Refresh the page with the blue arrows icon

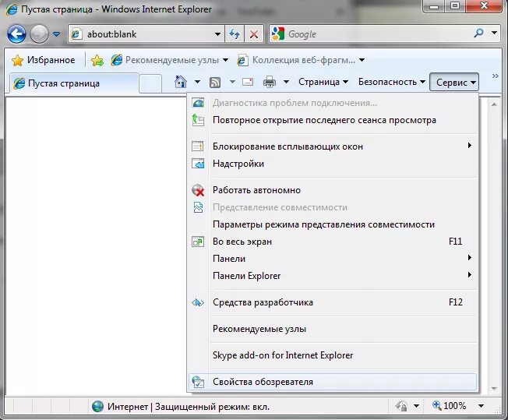(x=235, y=34)
